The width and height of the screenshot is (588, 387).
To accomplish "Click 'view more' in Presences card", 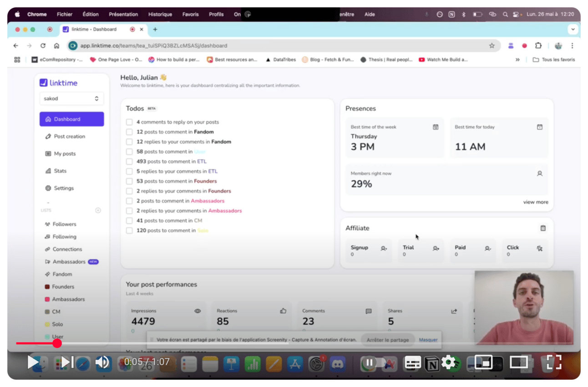I will pyautogui.click(x=536, y=202).
